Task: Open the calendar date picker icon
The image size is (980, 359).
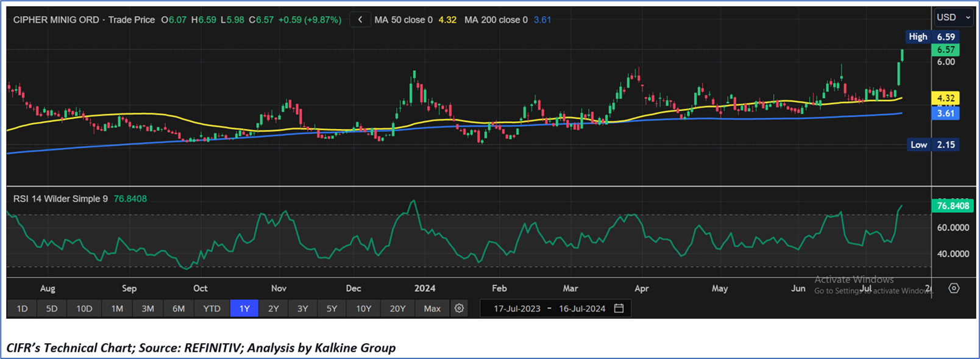Action: pos(619,308)
